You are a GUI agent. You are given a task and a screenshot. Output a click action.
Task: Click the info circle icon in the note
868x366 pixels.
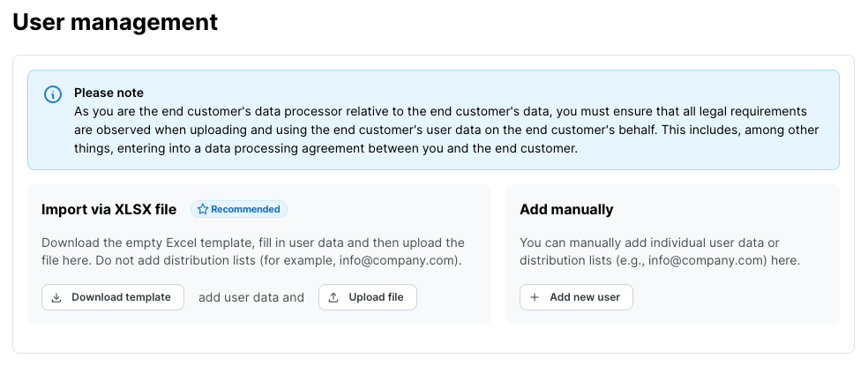coord(53,93)
